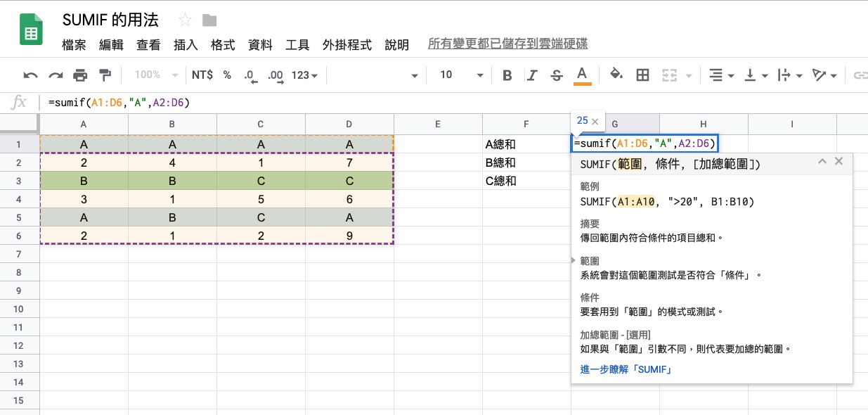Click the 進一步瞭解「SUMIF」 link

626,369
